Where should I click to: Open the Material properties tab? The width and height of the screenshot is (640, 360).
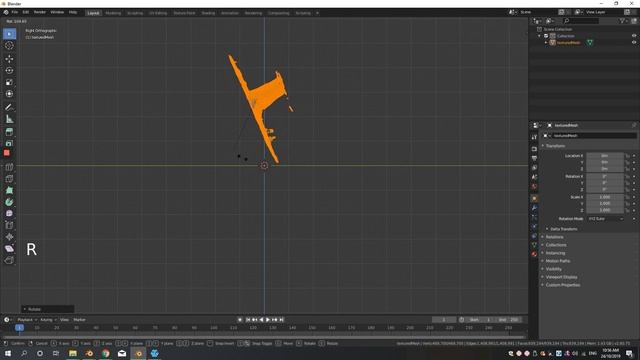(x=534, y=254)
